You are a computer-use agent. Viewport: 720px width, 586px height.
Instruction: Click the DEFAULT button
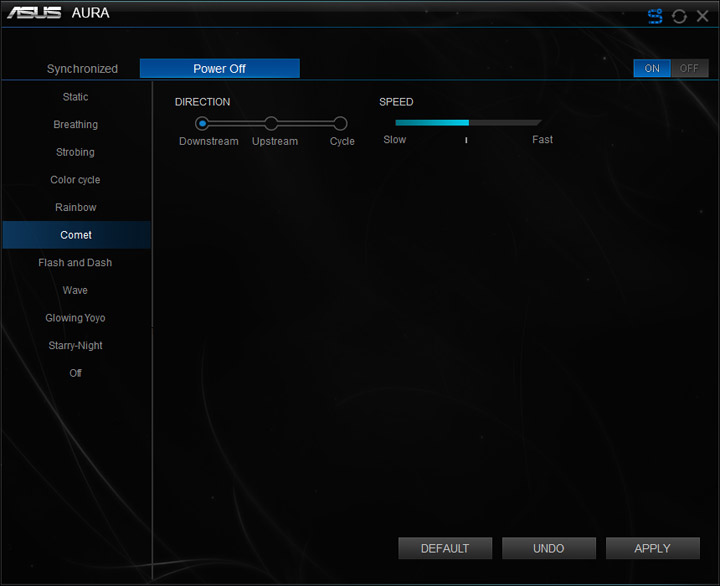tap(445, 548)
